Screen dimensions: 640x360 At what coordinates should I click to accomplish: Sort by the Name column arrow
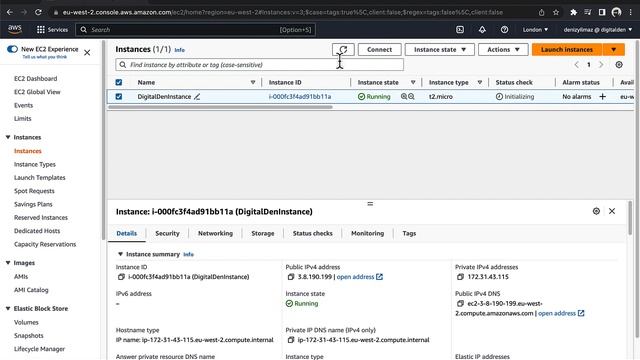(253, 82)
